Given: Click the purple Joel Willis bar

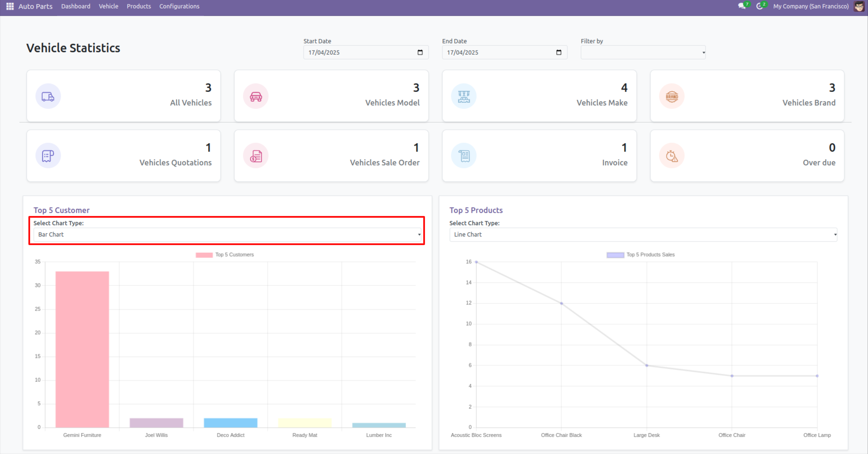Looking at the screenshot, I should point(156,423).
